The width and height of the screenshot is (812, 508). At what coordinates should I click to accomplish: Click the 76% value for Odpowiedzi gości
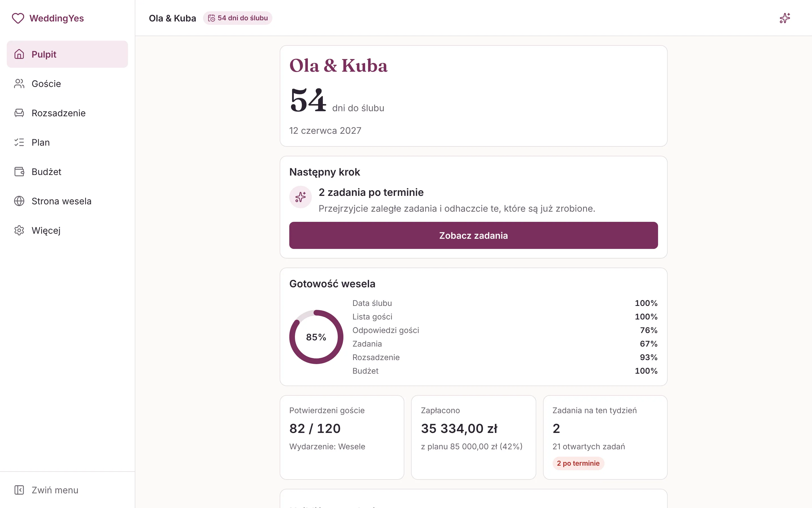coord(648,330)
